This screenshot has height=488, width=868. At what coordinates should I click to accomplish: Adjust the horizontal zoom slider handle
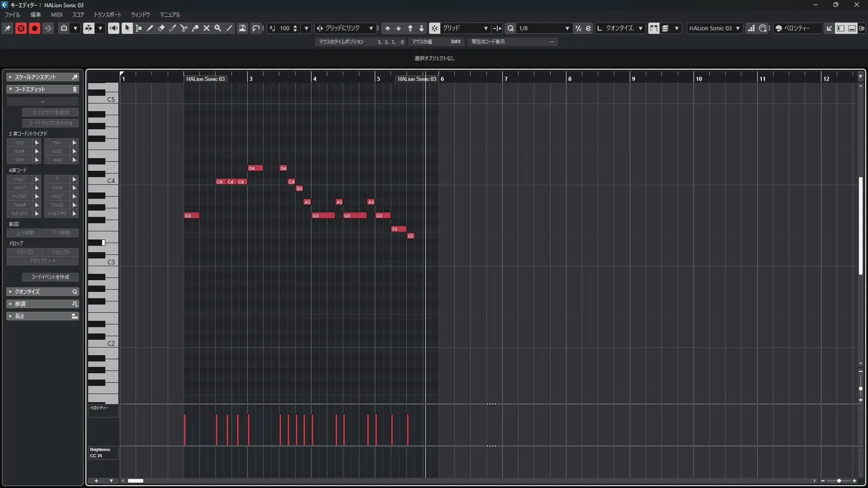pos(839,481)
